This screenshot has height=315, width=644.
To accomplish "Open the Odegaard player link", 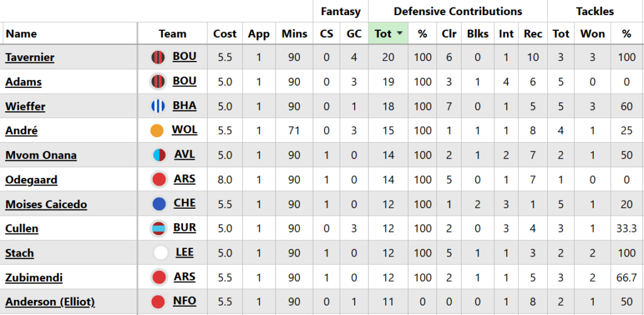I will tap(31, 180).
